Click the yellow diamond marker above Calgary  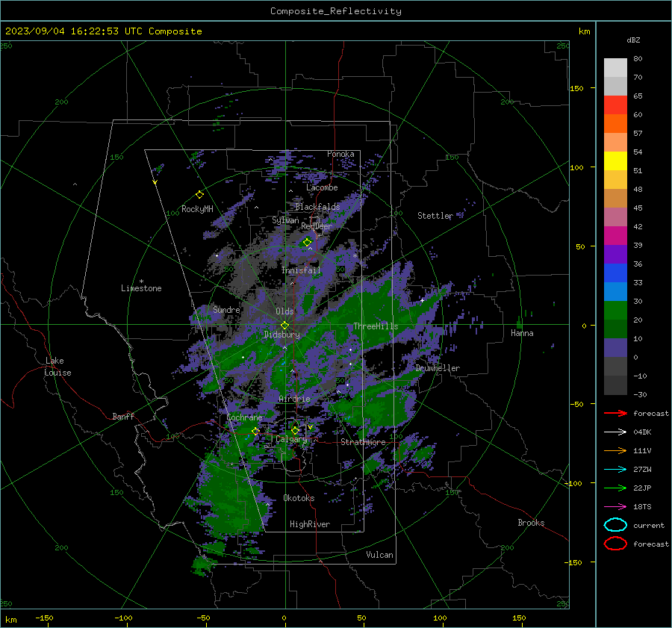pos(295,430)
